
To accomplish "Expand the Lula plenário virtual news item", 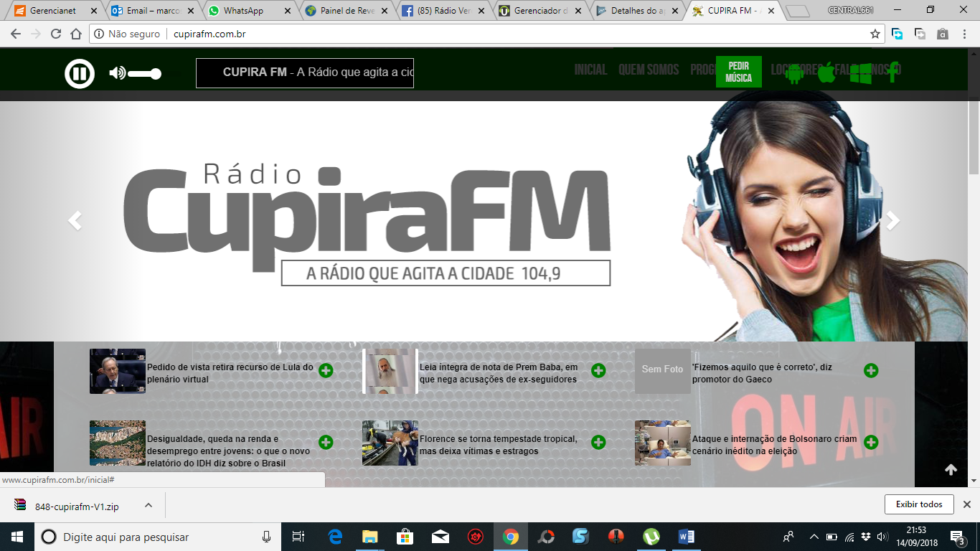I will (x=326, y=370).
